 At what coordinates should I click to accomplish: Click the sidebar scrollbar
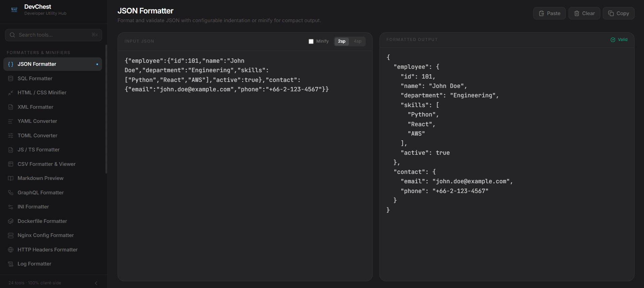[106, 109]
